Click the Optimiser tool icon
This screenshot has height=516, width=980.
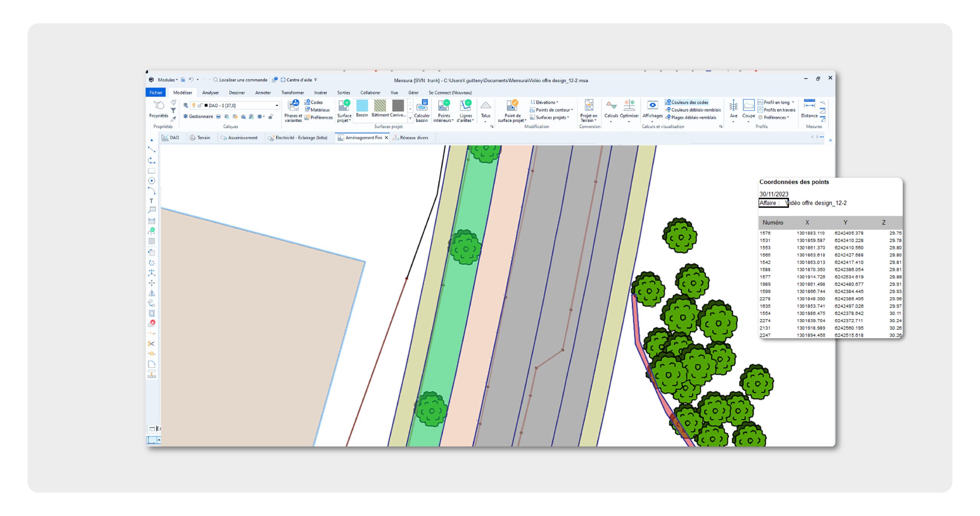coord(629,106)
